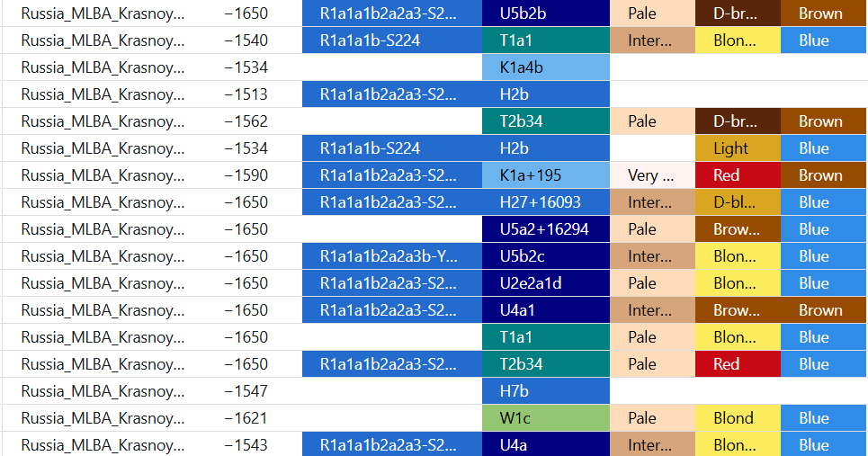Click the 'Brow...' hair cell in U4a1 row
Image resolution: width=868 pixels, height=456 pixels.
point(738,310)
